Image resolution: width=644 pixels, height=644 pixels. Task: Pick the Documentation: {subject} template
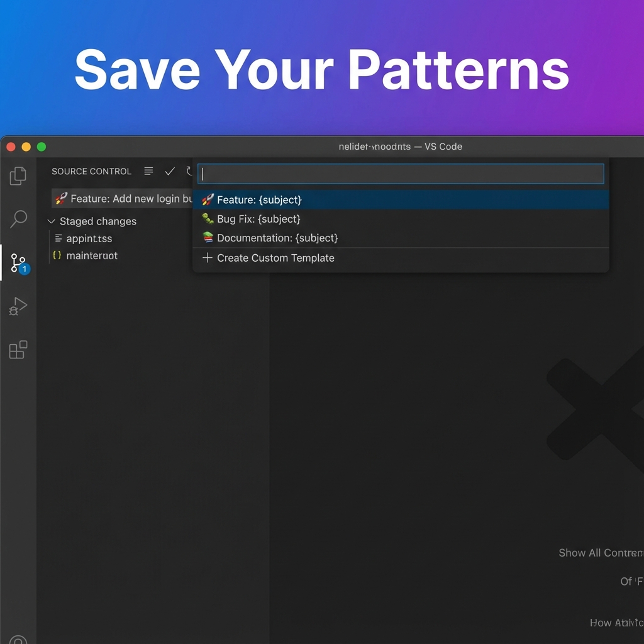(277, 238)
